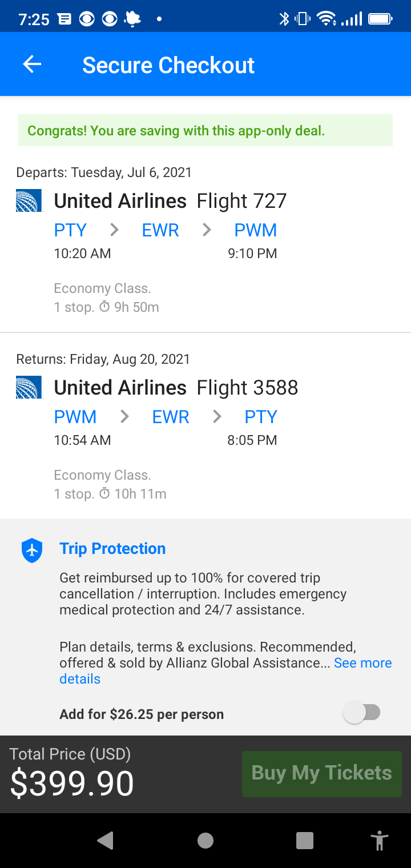Tap the $399.90 total price amount
The height and width of the screenshot is (868, 411).
pyautogui.click(x=72, y=783)
